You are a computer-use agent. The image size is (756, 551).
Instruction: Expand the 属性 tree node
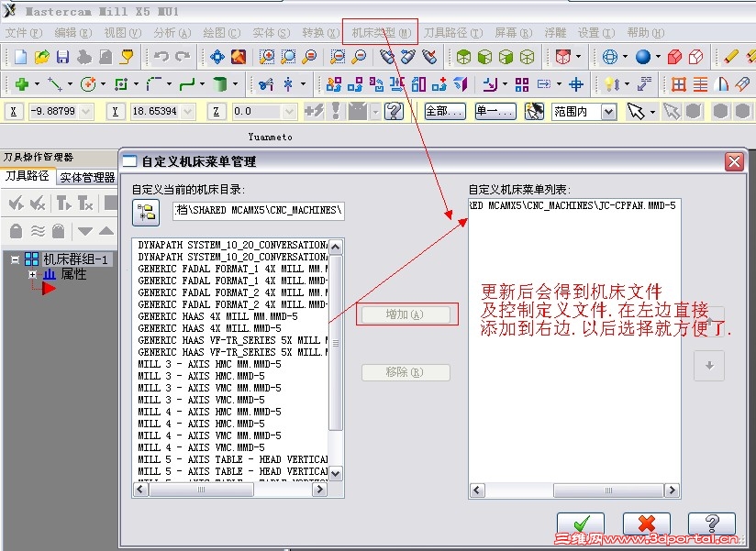32,274
